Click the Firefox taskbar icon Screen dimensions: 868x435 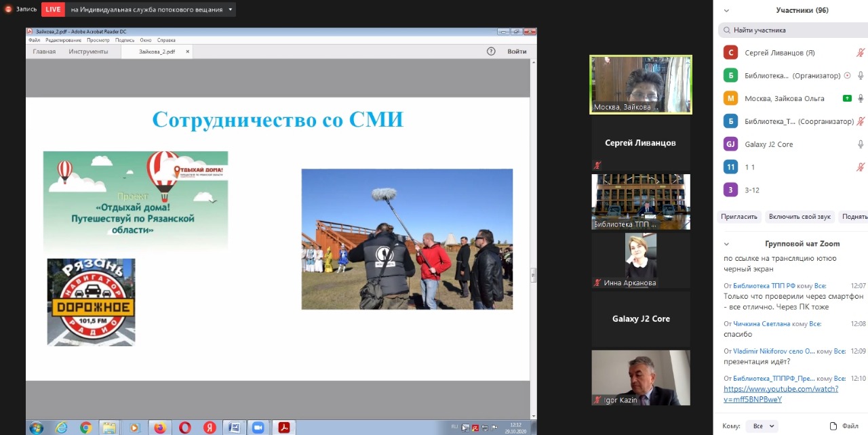pyautogui.click(x=159, y=428)
